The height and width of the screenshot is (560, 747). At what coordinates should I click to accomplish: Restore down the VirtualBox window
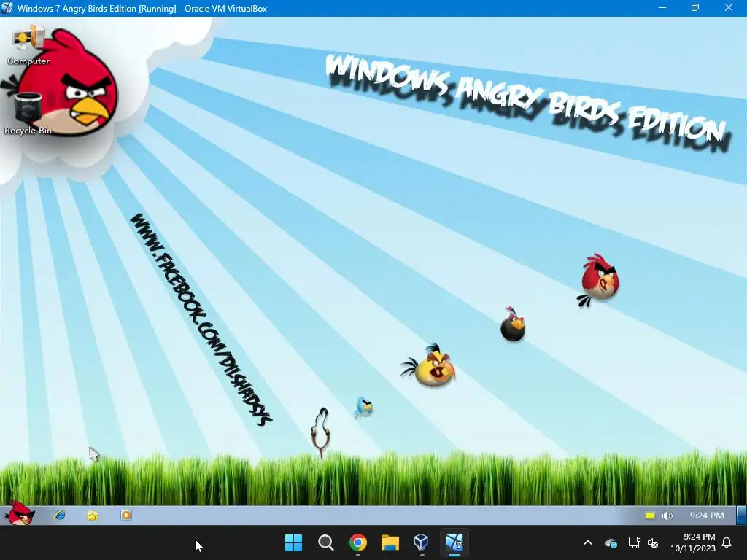[695, 8]
